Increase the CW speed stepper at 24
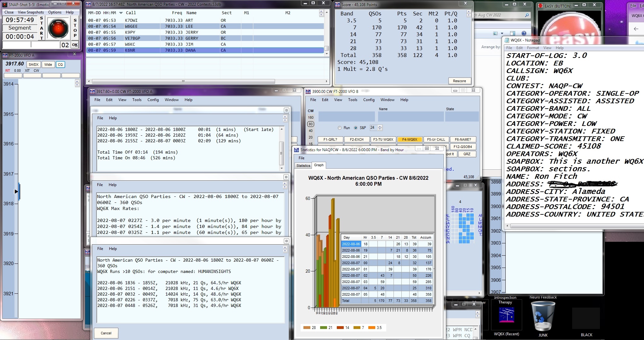Viewport: 644px width, 340px height. [380, 126]
